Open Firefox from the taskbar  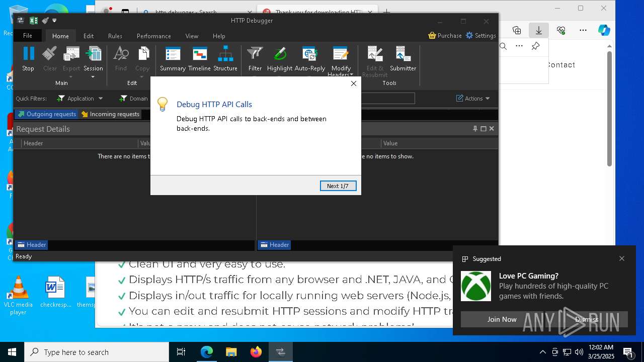256,352
